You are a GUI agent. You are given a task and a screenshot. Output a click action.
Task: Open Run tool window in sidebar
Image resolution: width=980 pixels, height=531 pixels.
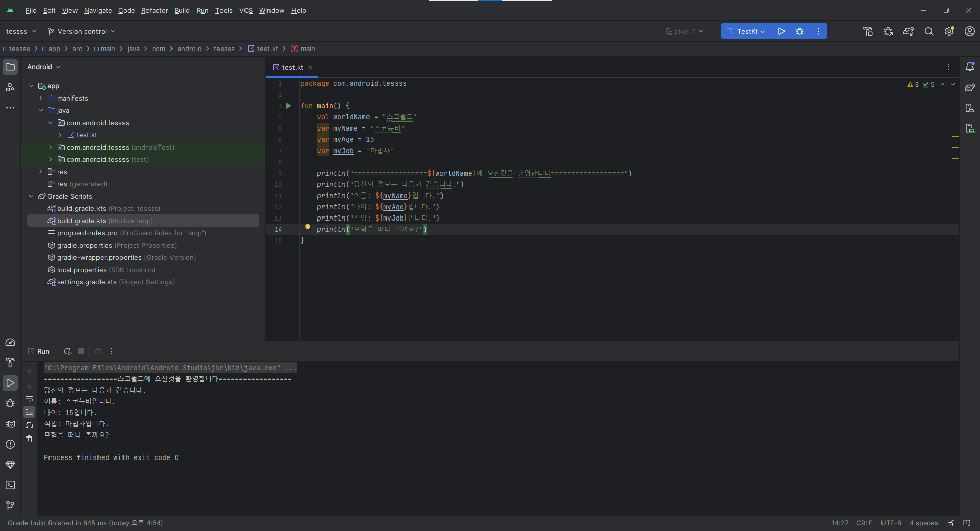pos(10,383)
